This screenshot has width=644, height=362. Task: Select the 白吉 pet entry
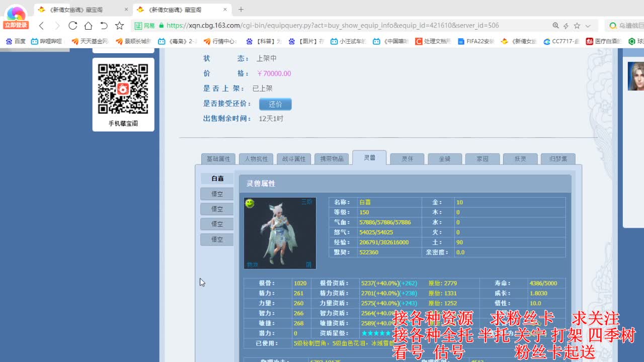coord(216,178)
